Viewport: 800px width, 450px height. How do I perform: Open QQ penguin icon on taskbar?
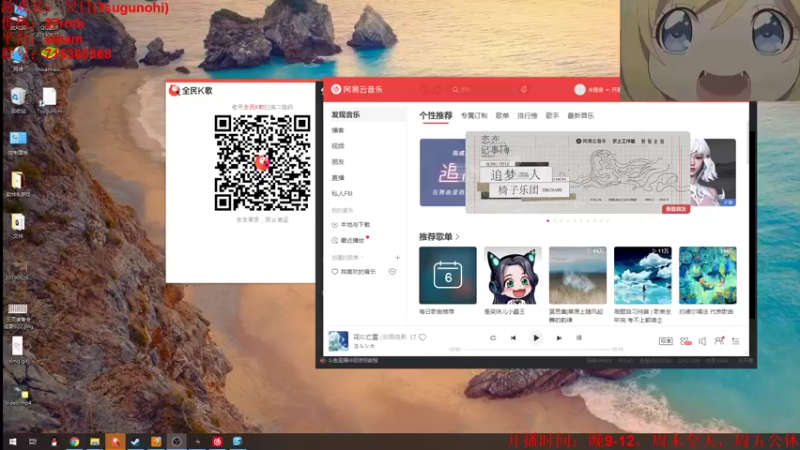point(54,442)
